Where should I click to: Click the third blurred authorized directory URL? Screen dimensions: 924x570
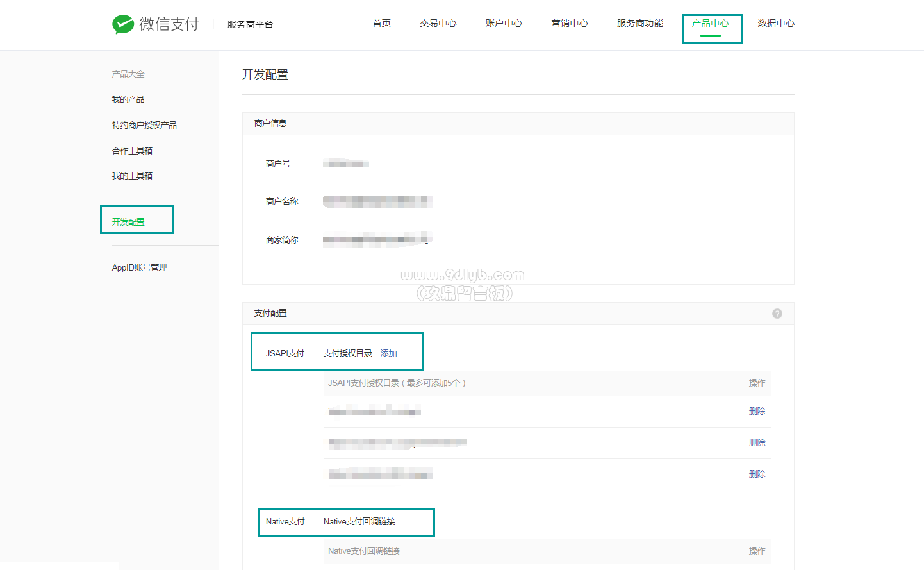380,474
